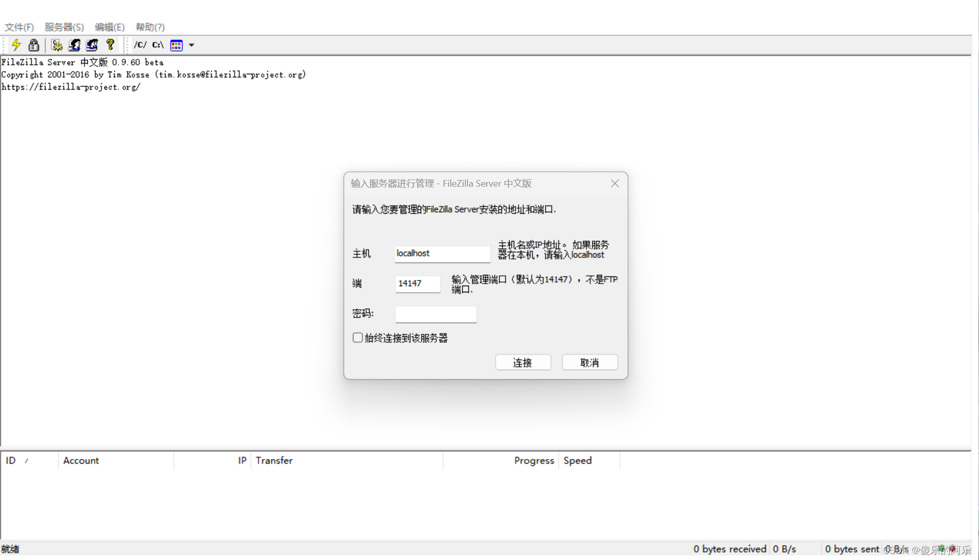The image size is (979, 560).
Task: Click the yellow question mark help icon
Action: coord(110,45)
